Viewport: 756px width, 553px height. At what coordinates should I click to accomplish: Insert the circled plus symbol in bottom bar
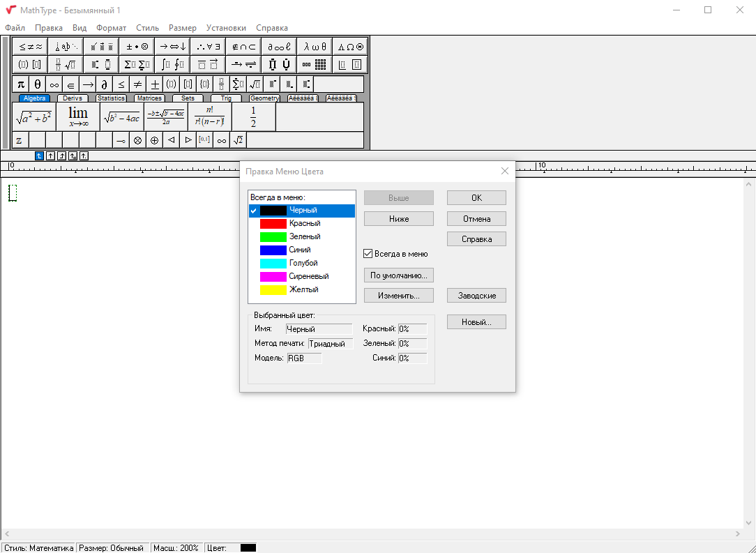click(155, 140)
